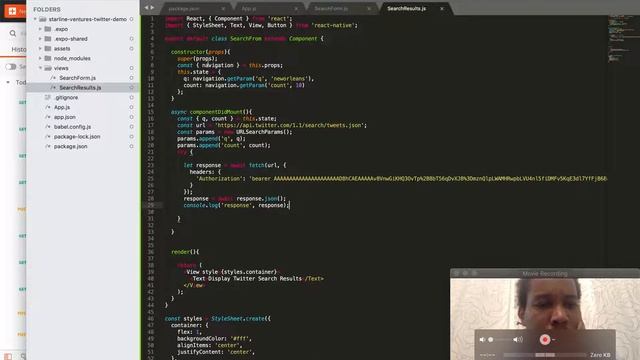
Task: Click the Twitter API url string
Action: (291, 125)
